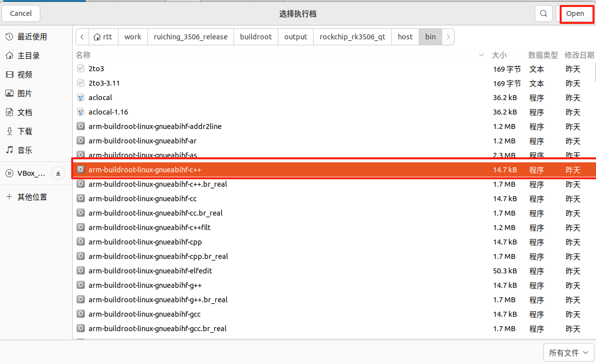Cancel the file chooser dialog
This screenshot has width=596, height=364.
[x=21, y=13]
